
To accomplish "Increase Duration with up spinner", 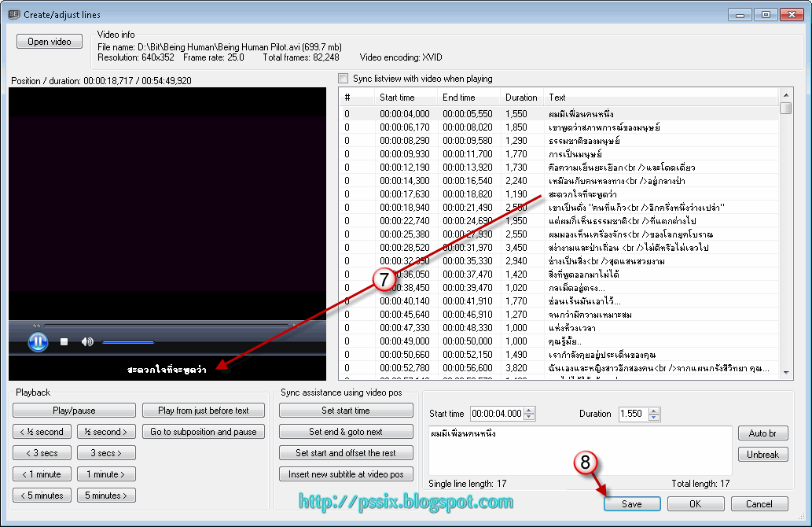I will 654,411.
